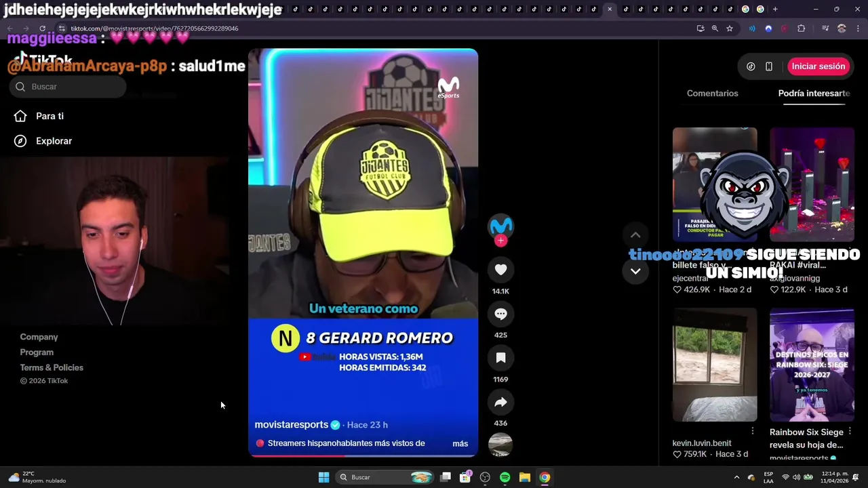
Task: Open File Explorer from the taskbar
Action: [x=525, y=477]
